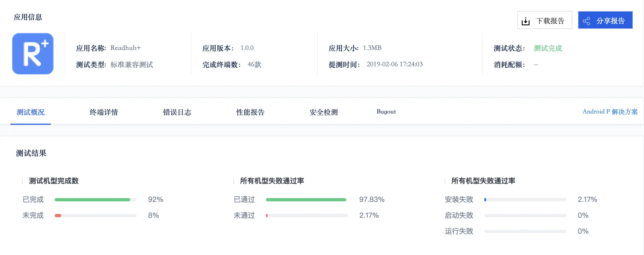This screenshot has width=644, height=255.
Task: Click the 已完成 progress bar
Action: coord(96,200)
